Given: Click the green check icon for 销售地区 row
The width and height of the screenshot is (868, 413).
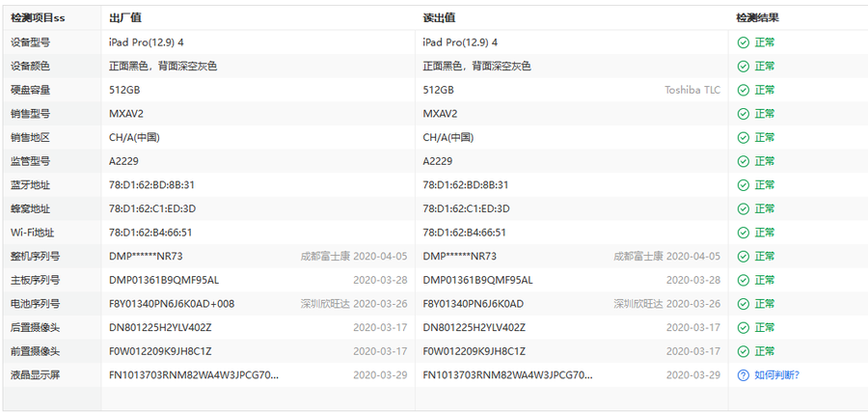Looking at the screenshot, I should pyautogui.click(x=743, y=137).
